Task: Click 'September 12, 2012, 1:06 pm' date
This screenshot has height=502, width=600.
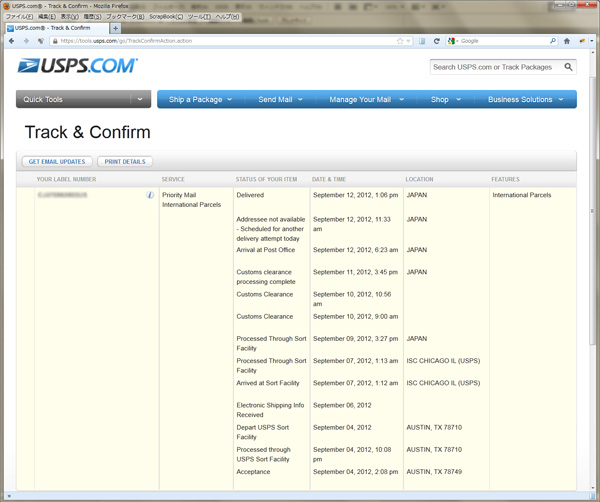Action: click(355, 195)
